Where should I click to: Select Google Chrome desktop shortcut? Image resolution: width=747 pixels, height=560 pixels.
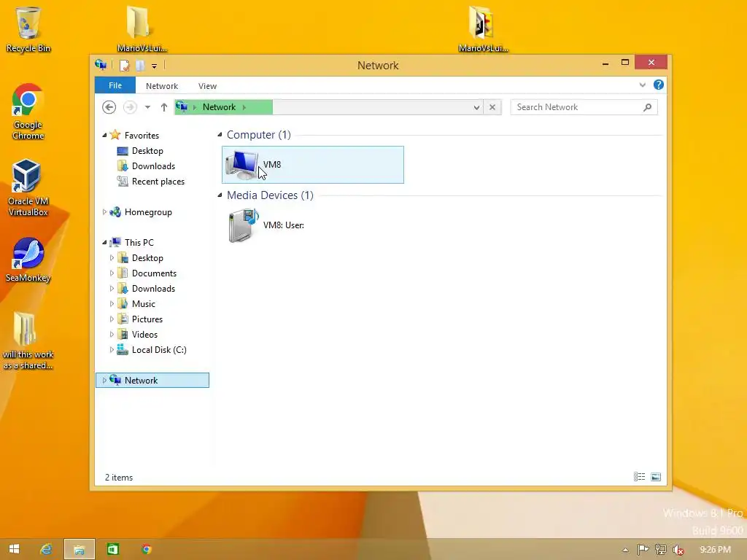28,112
